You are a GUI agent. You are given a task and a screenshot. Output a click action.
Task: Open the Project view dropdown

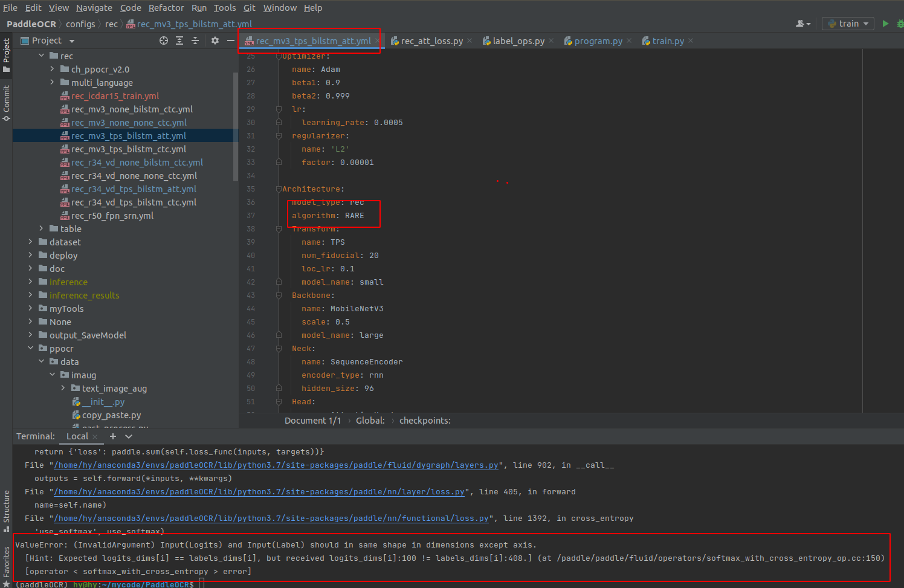tap(71, 40)
